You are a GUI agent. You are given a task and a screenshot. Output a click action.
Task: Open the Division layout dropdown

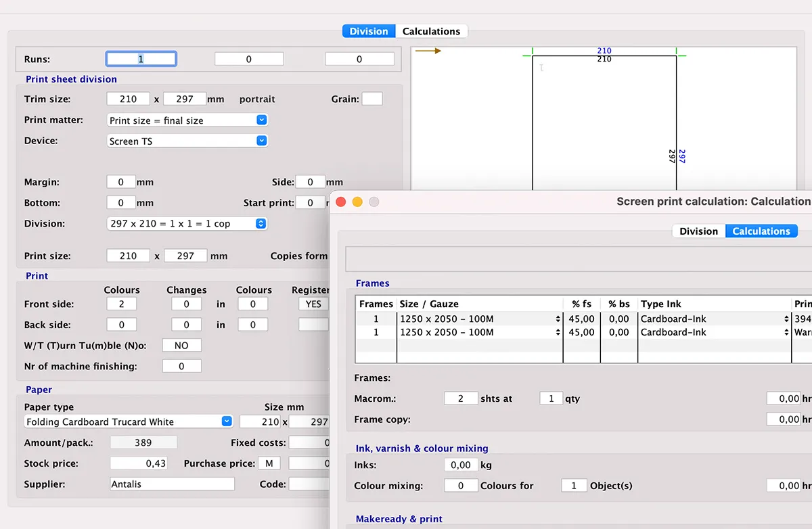pos(187,224)
